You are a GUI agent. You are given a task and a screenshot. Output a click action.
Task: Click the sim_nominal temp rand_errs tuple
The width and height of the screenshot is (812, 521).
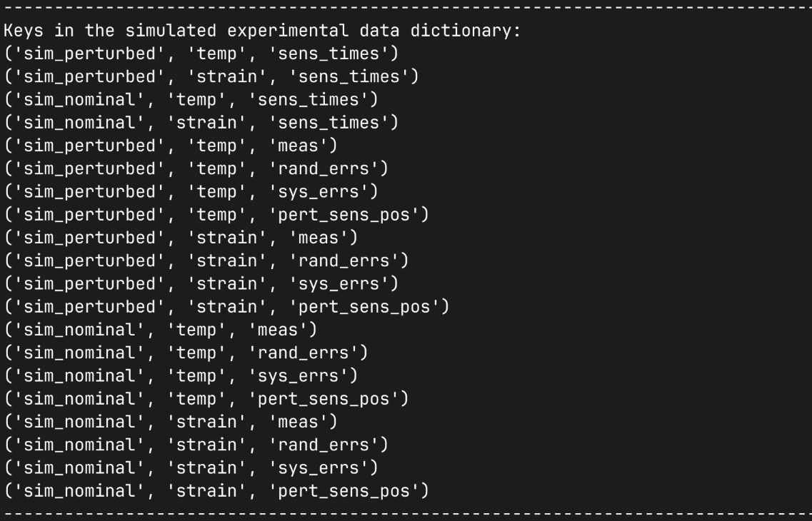point(186,353)
